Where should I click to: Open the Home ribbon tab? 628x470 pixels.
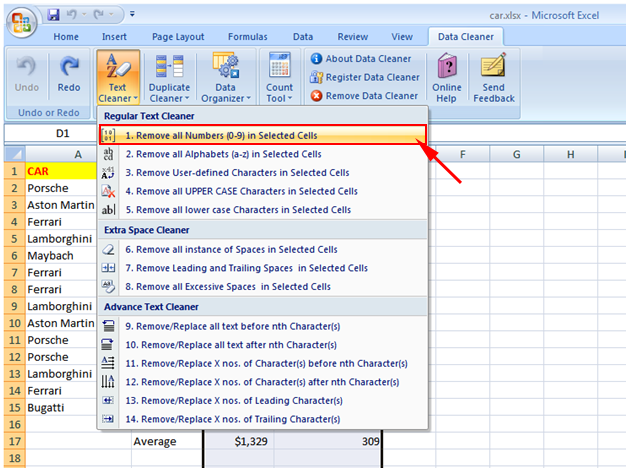66,37
